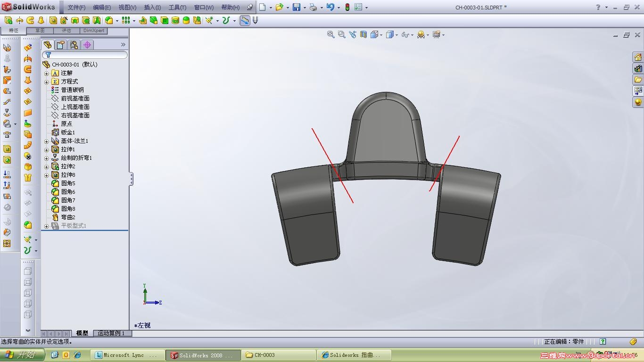Viewport: 644px width, 362px height.
Task: Click the Zoom to Area icon
Action: (342, 34)
